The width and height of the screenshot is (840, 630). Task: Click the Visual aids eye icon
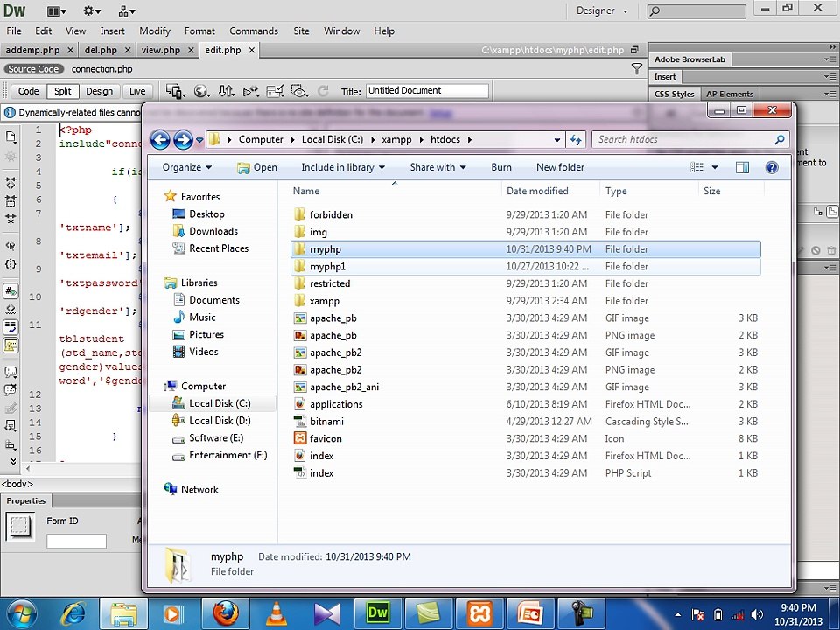(x=299, y=91)
